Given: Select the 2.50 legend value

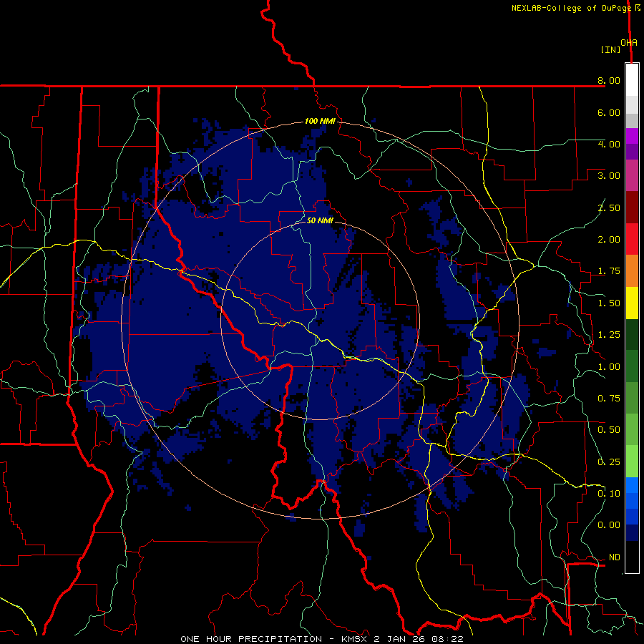Looking at the screenshot, I should pyautogui.click(x=609, y=208).
